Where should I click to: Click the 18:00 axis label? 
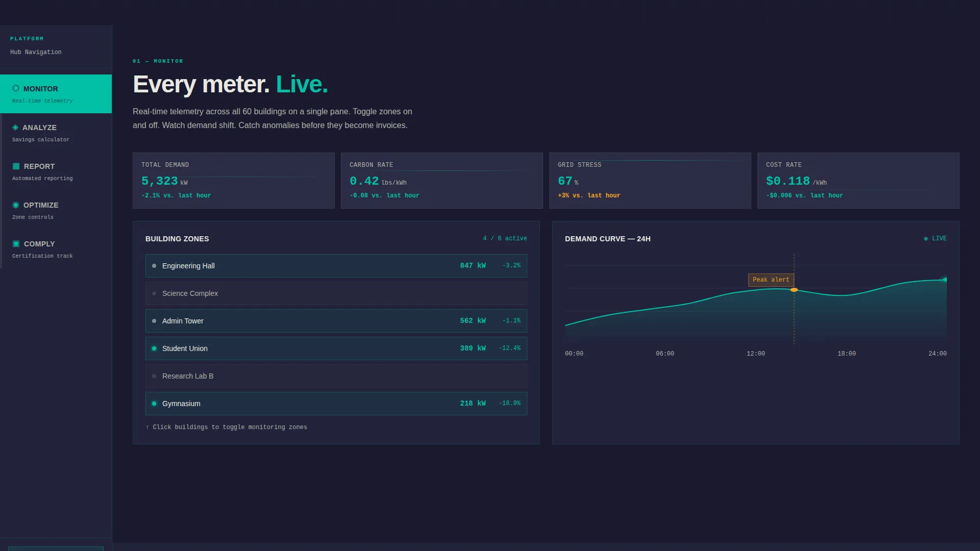846,354
